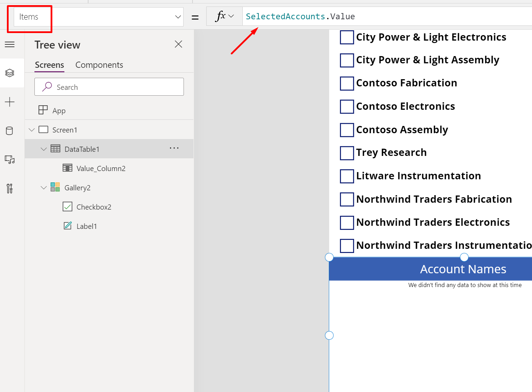
Task: Select the Tree view layers icon
Action: click(10, 73)
